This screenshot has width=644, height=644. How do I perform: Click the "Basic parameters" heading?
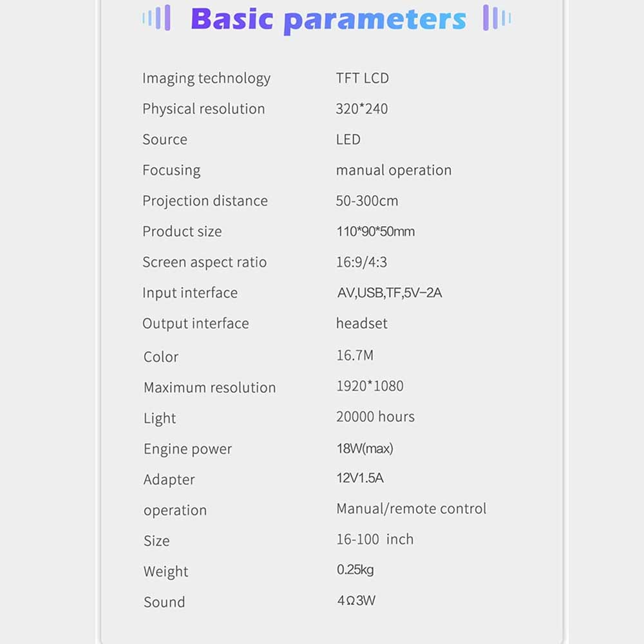(328, 19)
